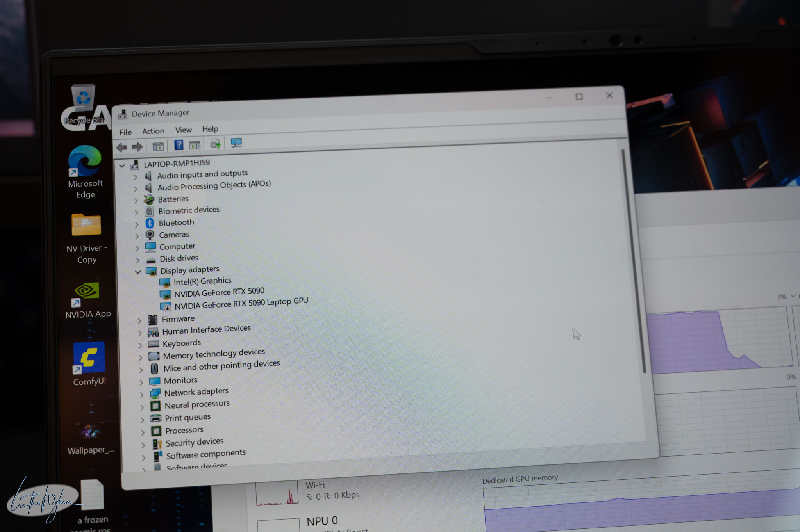The height and width of the screenshot is (532, 800).
Task: Select the ComfyUI desktop shortcut
Action: coord(89,364)
